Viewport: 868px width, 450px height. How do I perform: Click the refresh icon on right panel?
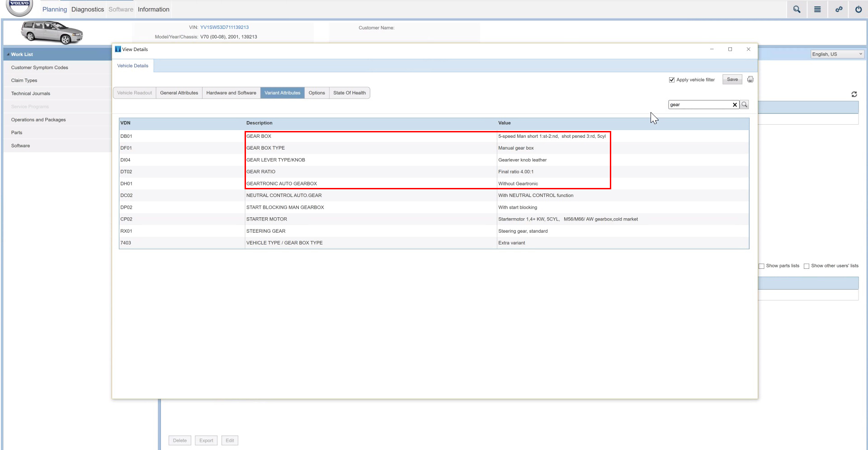pyautogui.click(x=854, y=94)
